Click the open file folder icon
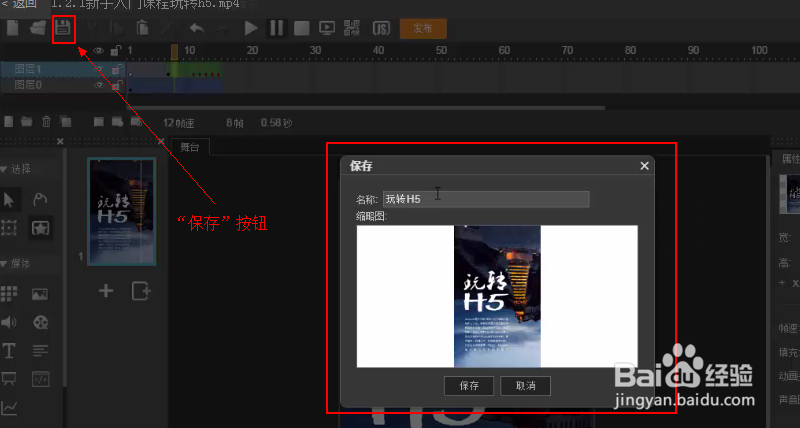 [38, 28]
